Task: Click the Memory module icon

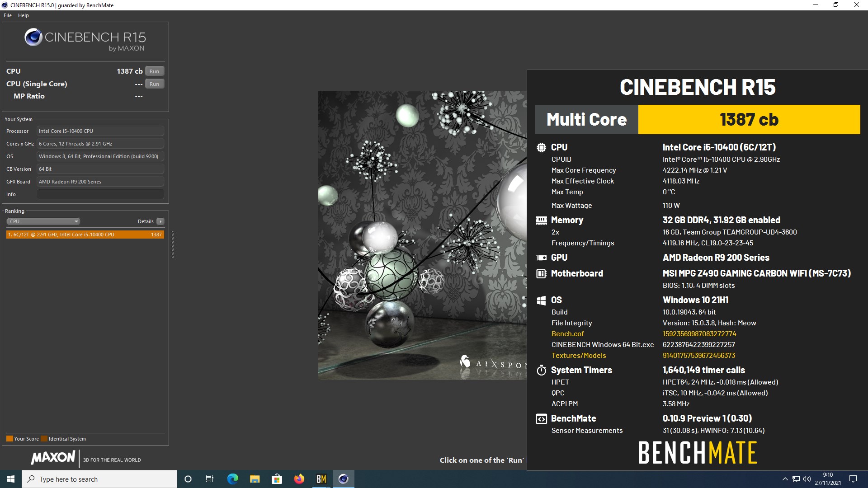Action: (x=541, y=221)
